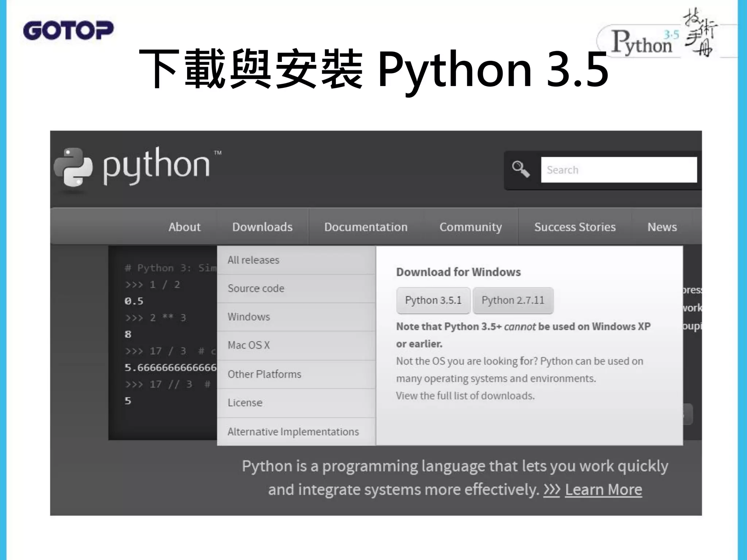Image resolution: width=747 pixels, height=560 pixels.
Task: Follow the Learn More link
Action: tap(603, 490)
